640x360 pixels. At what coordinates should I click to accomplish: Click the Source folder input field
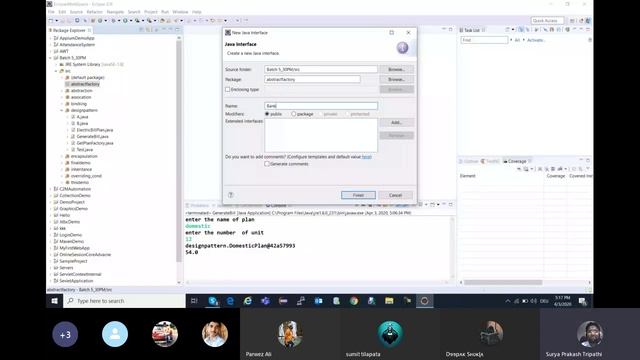321,69
